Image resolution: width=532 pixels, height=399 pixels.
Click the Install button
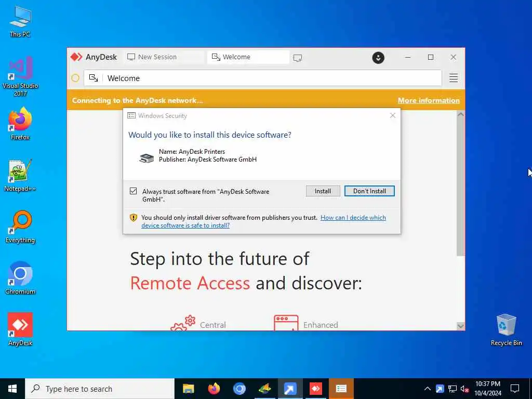(323, 191)
